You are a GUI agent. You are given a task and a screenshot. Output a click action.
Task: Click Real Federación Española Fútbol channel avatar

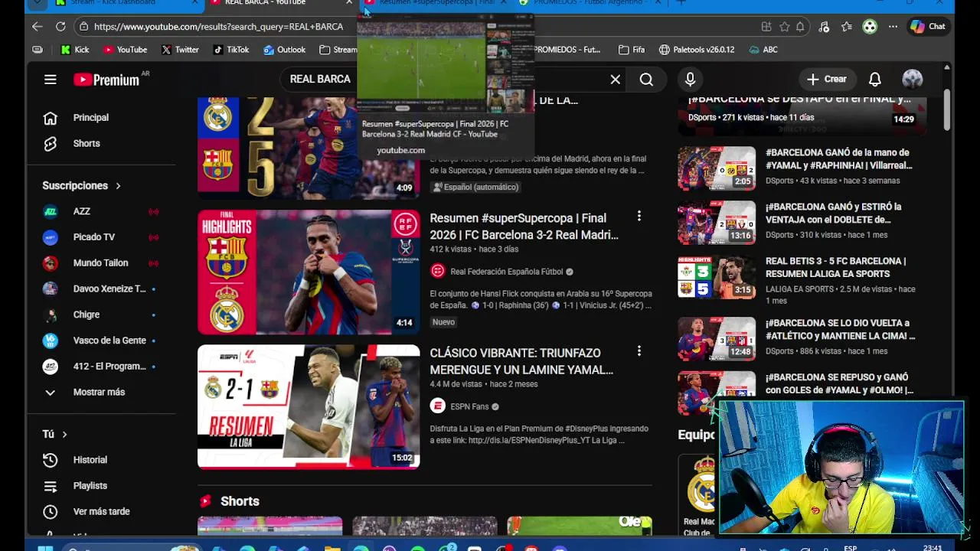click(x=437, y=271)
